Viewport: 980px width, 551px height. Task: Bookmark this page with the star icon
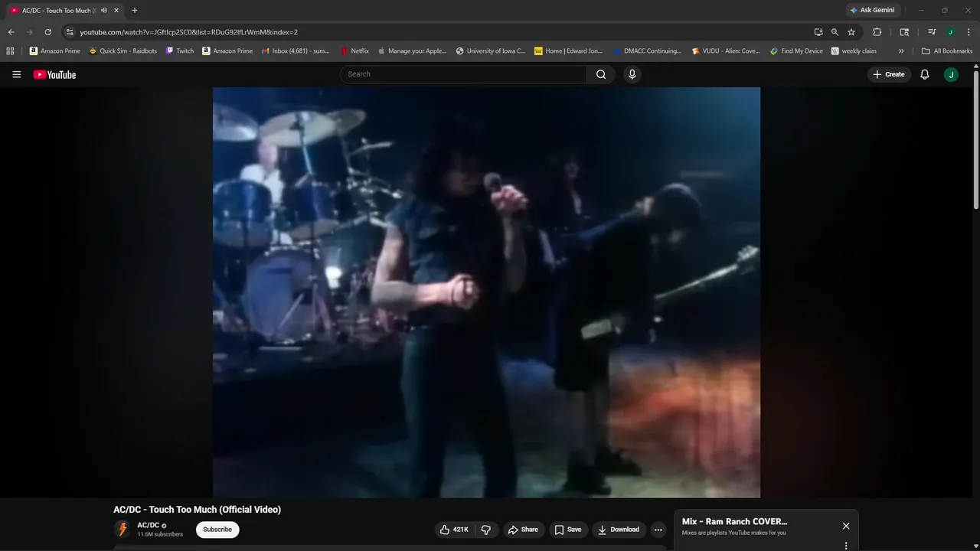[851, 32]
